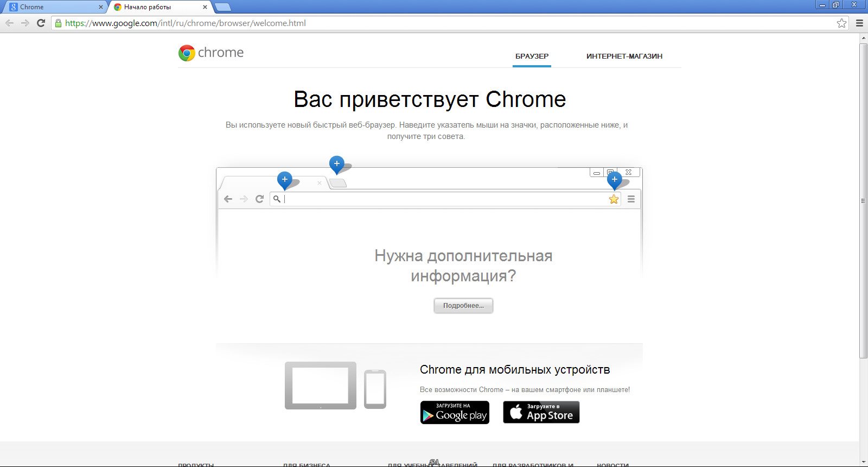Reload the current page

click(x=41, y=23)
